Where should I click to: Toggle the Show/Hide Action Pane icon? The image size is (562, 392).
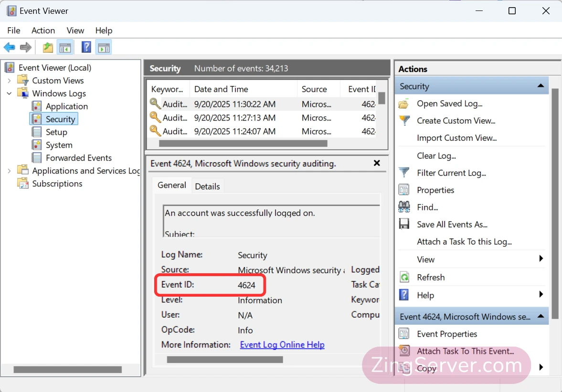tap(104, 47)
